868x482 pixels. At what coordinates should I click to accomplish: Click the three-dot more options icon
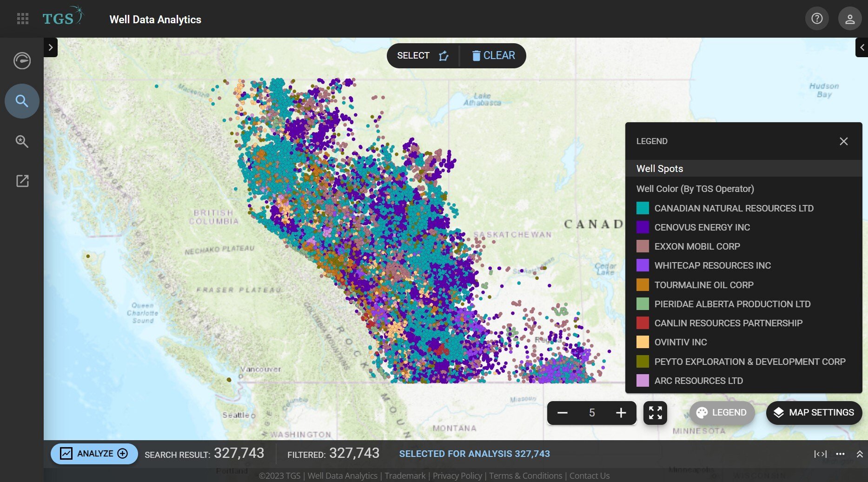[x=840, y=454]
